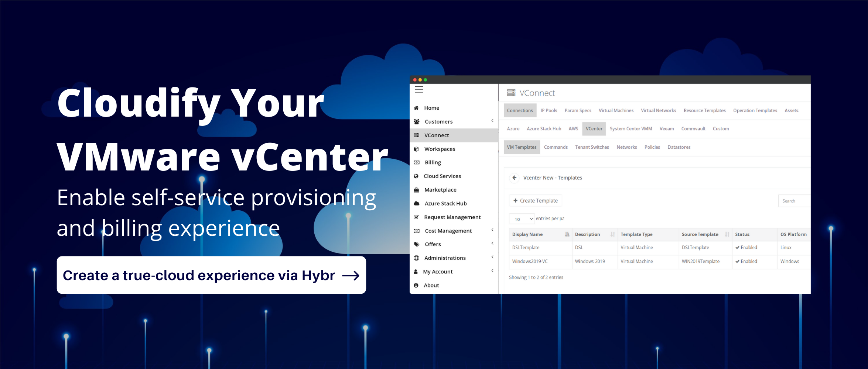The image size is (868, 369).
Task: Click the Cloud Services globe icon
Action: [416, 176]
